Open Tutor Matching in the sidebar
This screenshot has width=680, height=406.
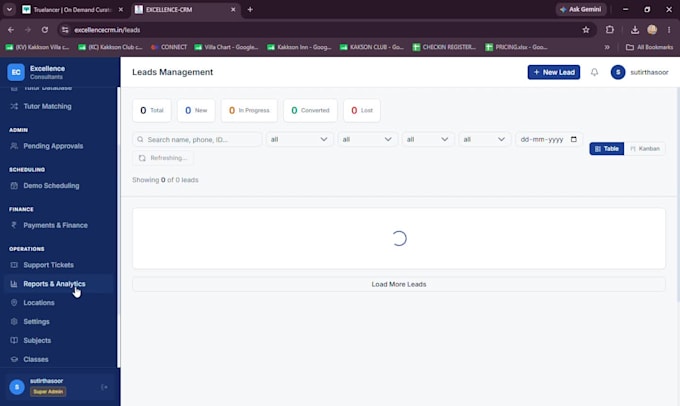click(59, 106)
